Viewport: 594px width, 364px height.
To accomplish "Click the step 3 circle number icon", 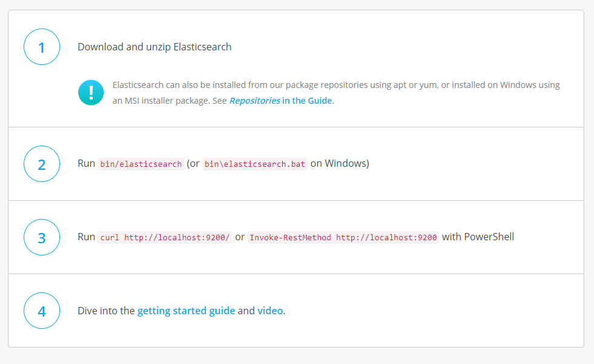I will (42, 237).
